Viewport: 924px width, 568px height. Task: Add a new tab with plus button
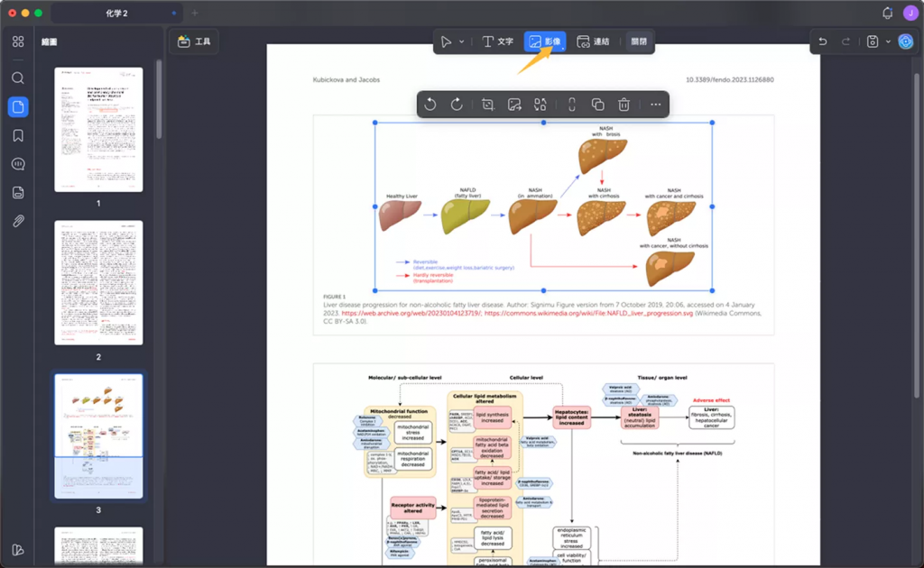click(195, 13)
